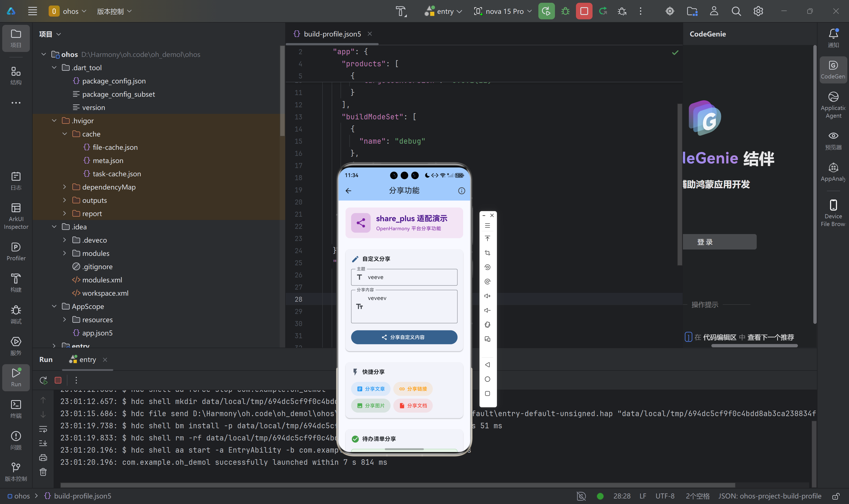Click the device back triangle navigation button

(x=487, y=365)
